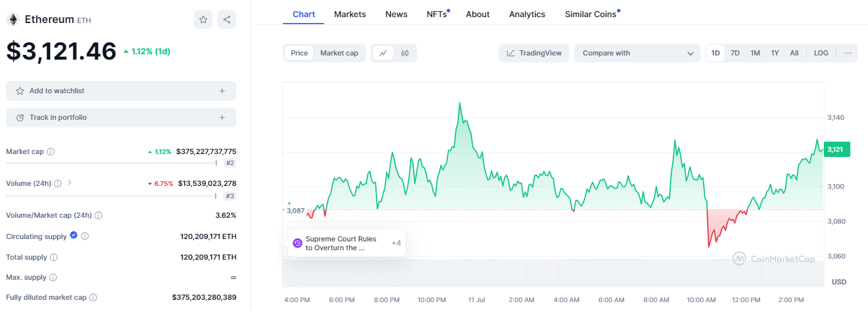Image resolution: width=868 pixels, height=311 pixels.
Task: Open the more options ellipsis menu
Action: click(x=847, y=53)
